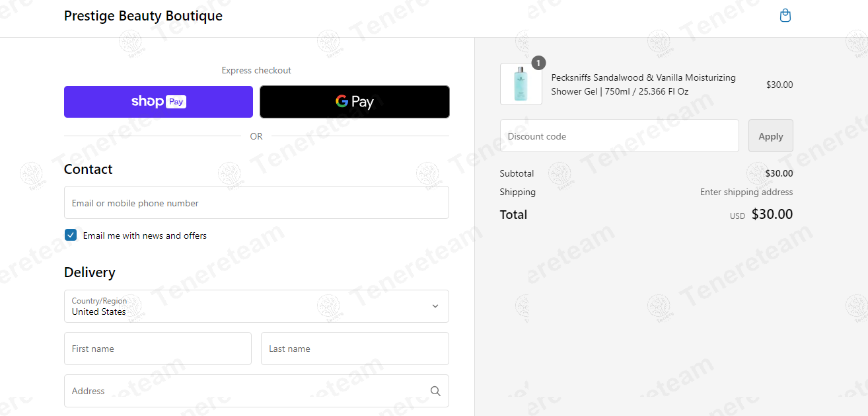Click the address search magnifier icon
The image size is (868, 416).
(435, 391)
